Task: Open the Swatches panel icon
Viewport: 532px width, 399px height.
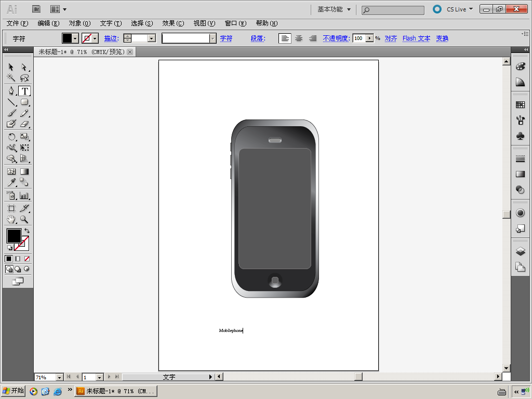Action: point(520,105)
